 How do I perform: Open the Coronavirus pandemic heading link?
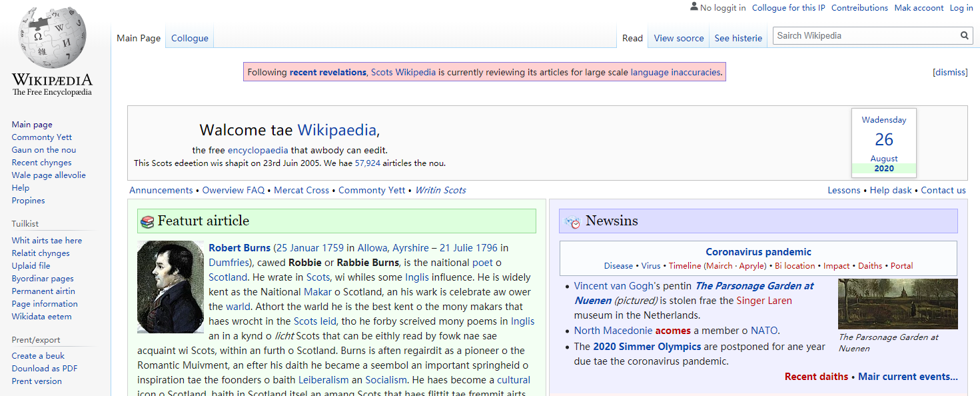click(x=759, y=252)
